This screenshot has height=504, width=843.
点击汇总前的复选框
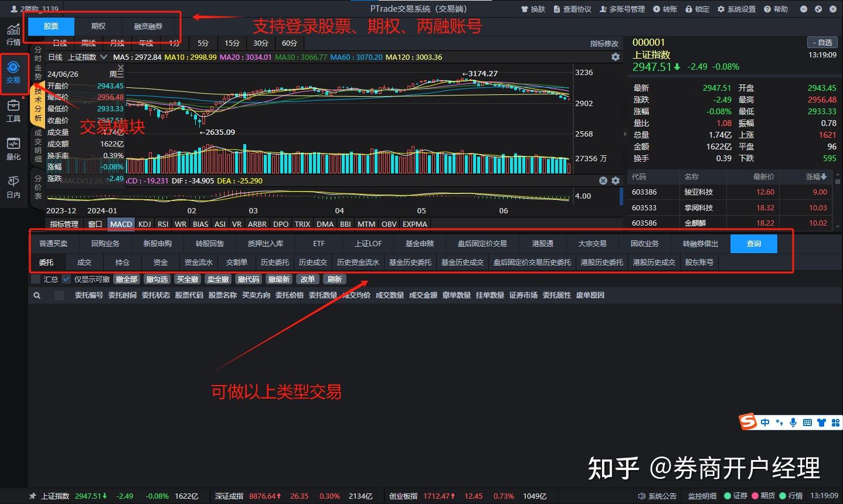pos(35,279)
